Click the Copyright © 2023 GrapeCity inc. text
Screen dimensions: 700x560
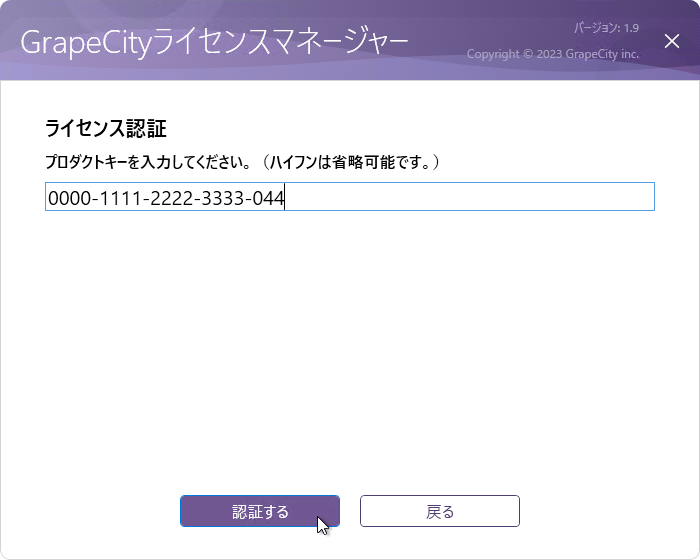click(553, 54)
